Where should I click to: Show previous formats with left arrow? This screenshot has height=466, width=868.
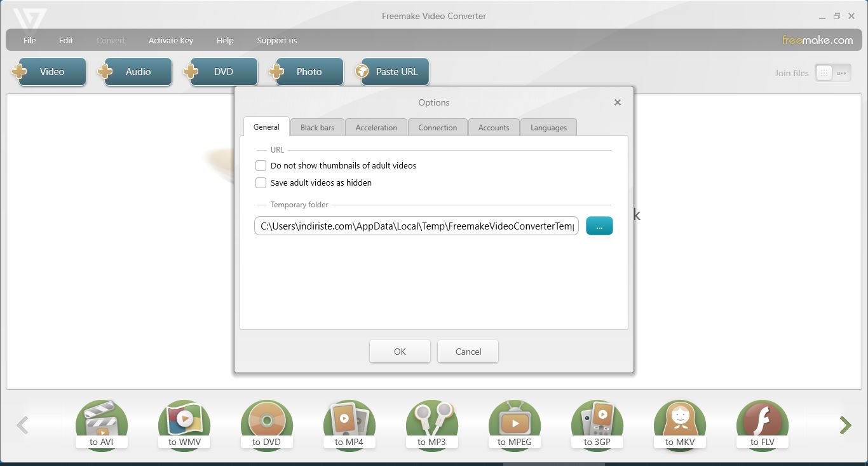pos(22,425)
